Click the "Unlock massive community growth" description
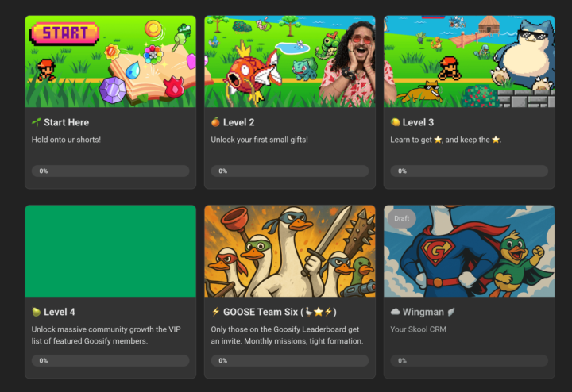 tap(106, 335)
